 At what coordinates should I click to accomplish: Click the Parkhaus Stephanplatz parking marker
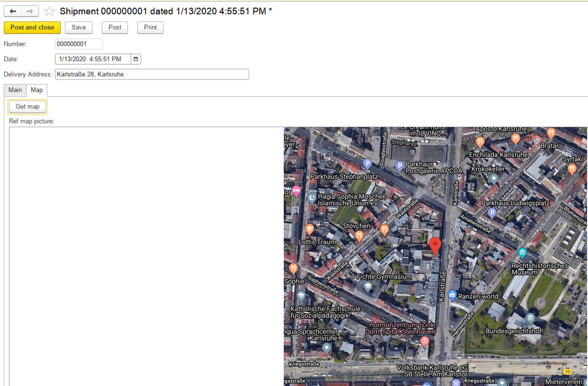click(x=367, y=164)
